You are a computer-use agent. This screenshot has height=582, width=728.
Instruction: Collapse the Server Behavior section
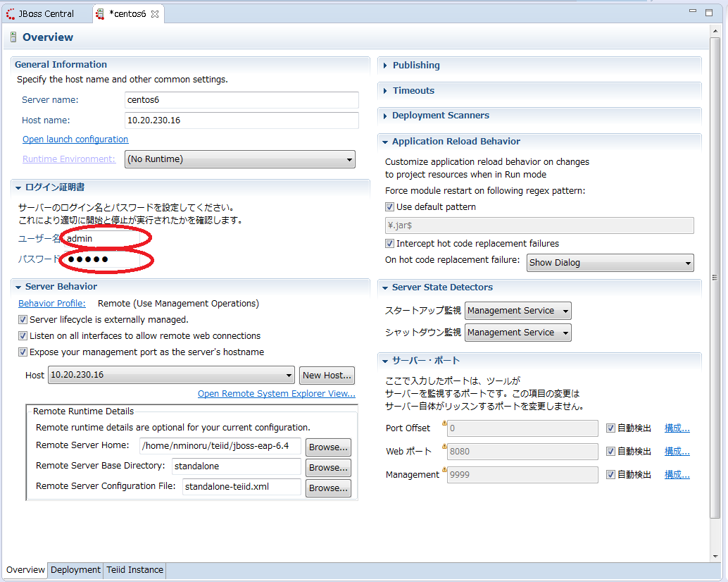(x=18, y=287)
